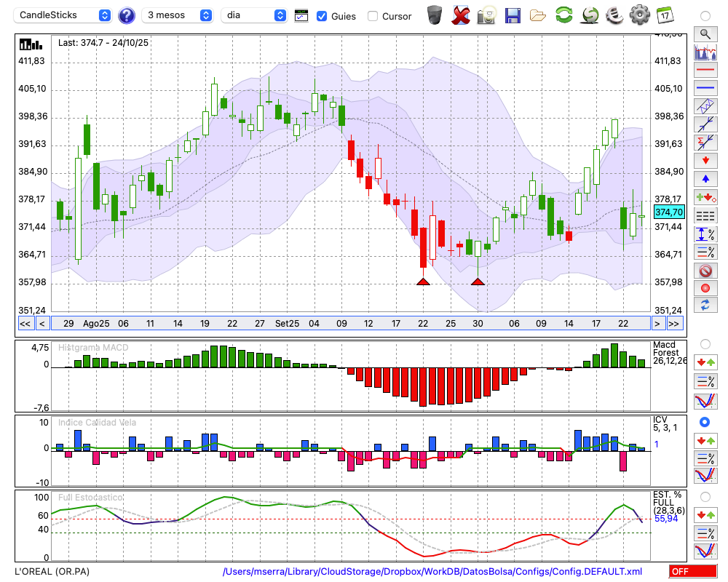Image resolution: width=728 pixels, height=582 pixels.
Task: Click the red X delete icon
Action: coord(461,15)
